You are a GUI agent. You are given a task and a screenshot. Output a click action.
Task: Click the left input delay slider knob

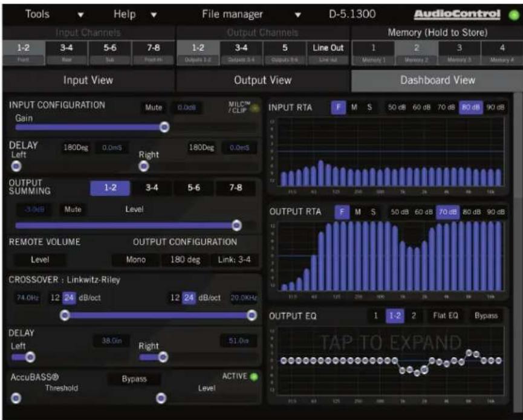click(x=16, y=166)
